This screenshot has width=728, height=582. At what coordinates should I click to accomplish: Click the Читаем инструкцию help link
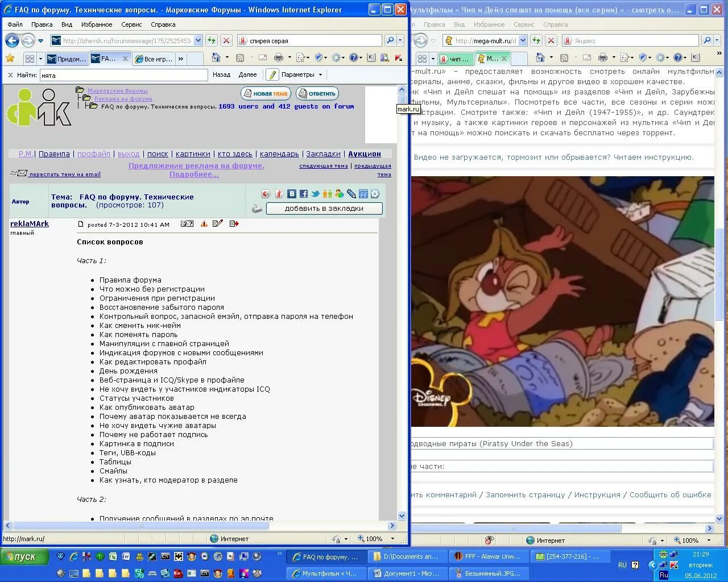coord(654,157)
